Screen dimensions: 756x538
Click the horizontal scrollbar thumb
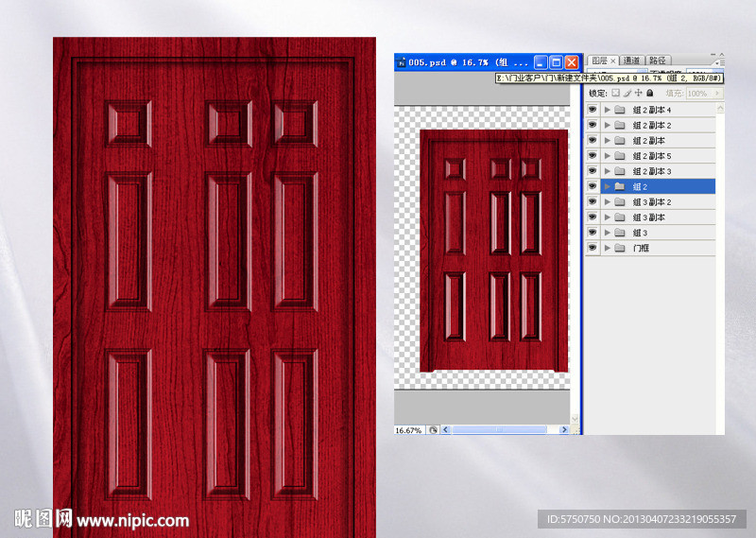point(499,429)
